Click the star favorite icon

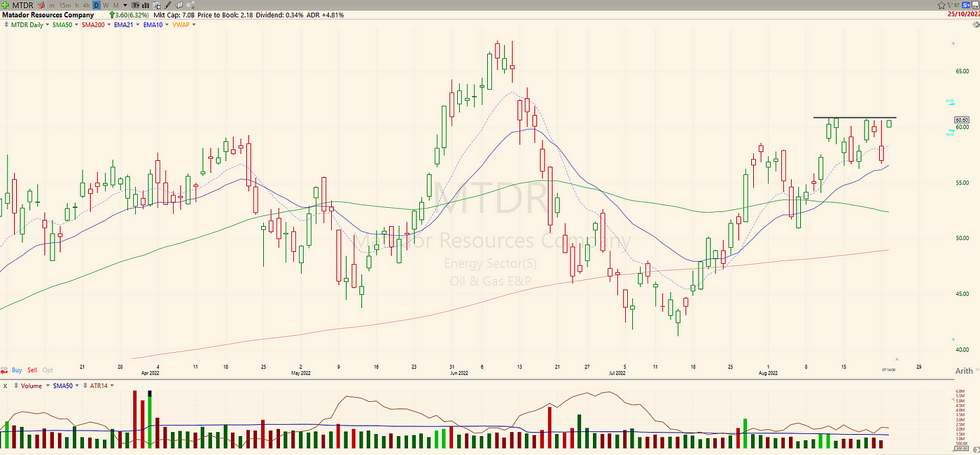click(x=941, y=6)
